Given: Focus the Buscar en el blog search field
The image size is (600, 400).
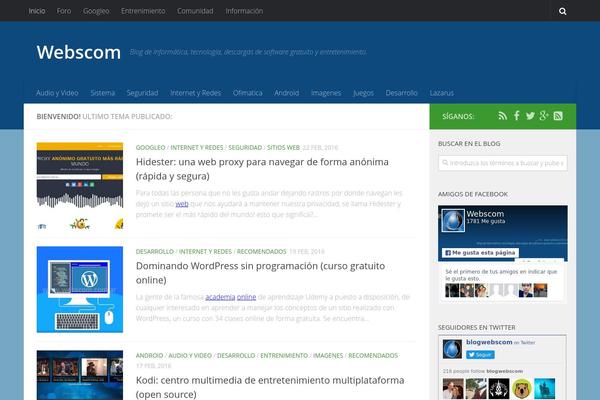Looking at the screenshot, I should coord(503,163).
